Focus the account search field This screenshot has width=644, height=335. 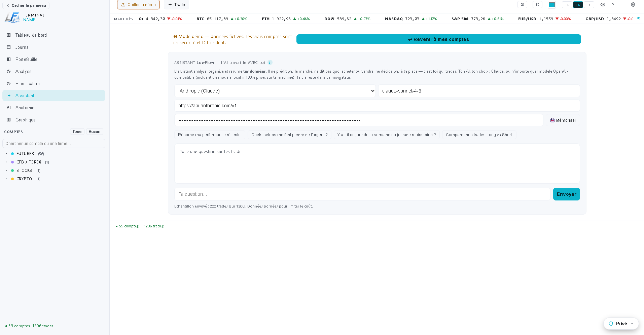click(54, 143)
